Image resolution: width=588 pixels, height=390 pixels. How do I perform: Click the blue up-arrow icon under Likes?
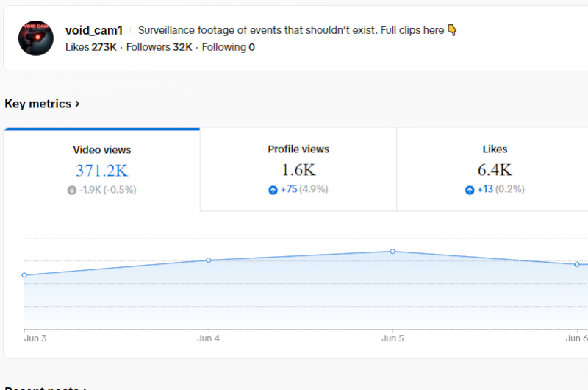[470, 190]
